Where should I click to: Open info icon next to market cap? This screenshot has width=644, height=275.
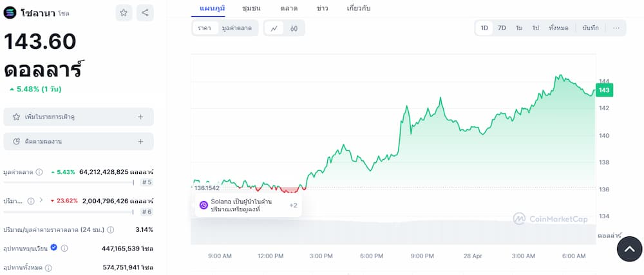[39, 172]
